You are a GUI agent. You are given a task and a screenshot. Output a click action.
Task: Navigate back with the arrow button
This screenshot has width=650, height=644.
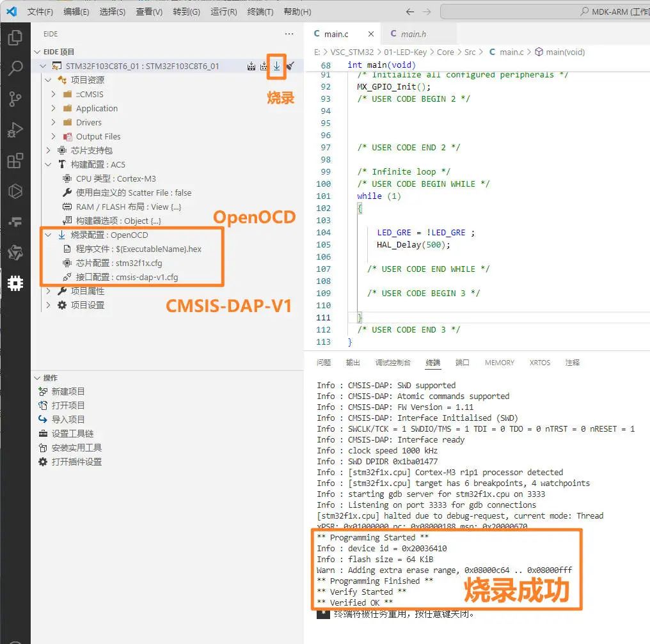tap(410, 12)
